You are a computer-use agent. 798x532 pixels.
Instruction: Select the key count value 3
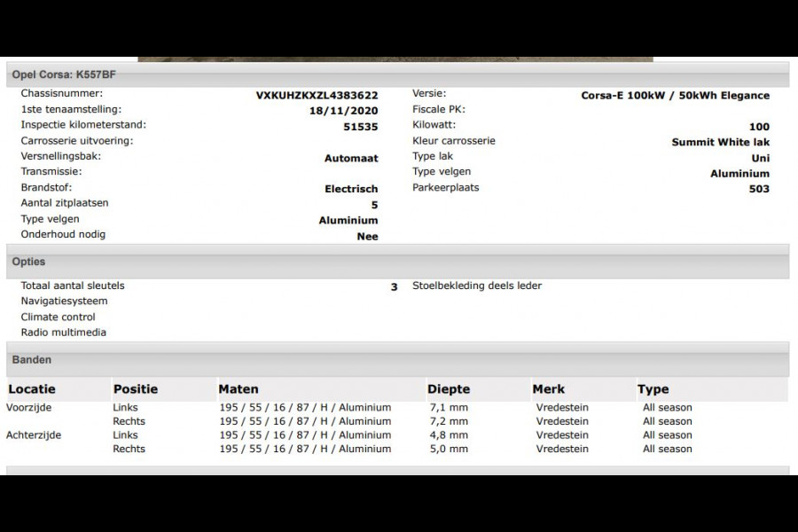[394, 287]
